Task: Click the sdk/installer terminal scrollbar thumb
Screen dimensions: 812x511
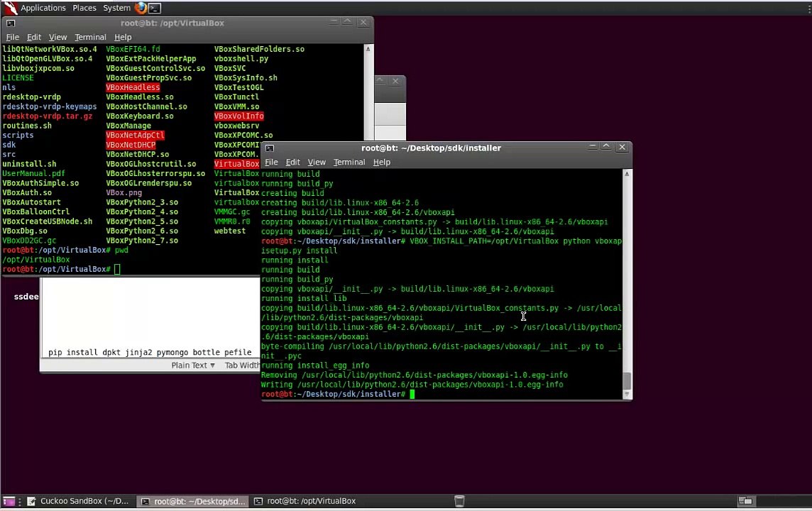Action: [627, 381]
